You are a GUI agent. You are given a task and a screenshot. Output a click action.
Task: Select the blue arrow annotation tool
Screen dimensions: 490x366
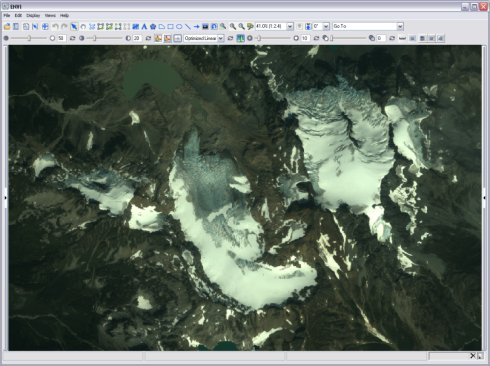[196, 26]
